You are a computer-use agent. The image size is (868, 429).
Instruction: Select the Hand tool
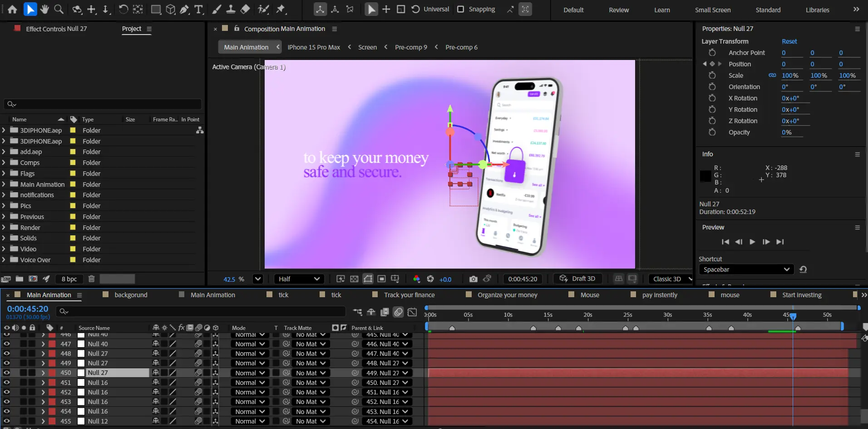44,9
